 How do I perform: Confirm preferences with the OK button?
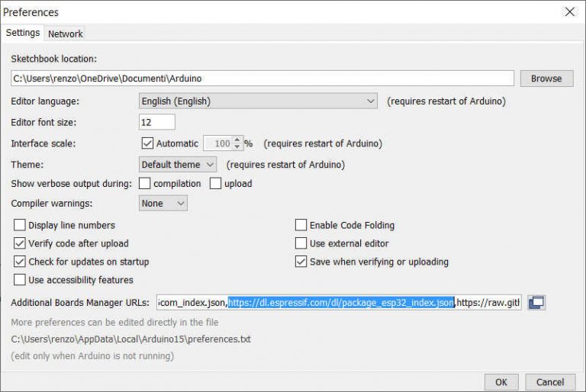pos(501,382)
